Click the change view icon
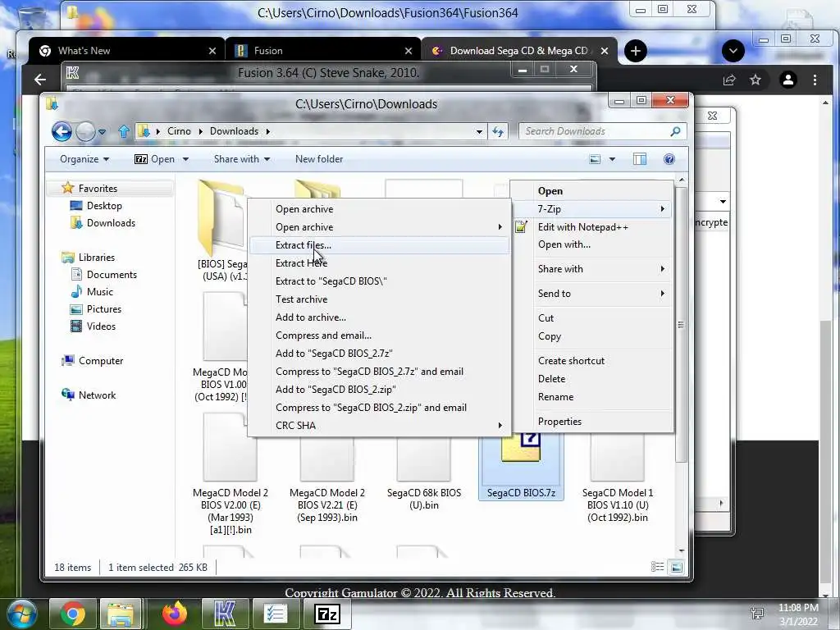840x630 pixels. point(595,159)
